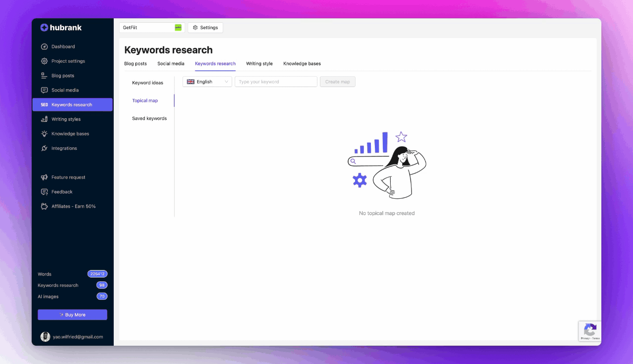
Task: Click the Blog posts sidebar icon
Action: [x=45, y=76]
